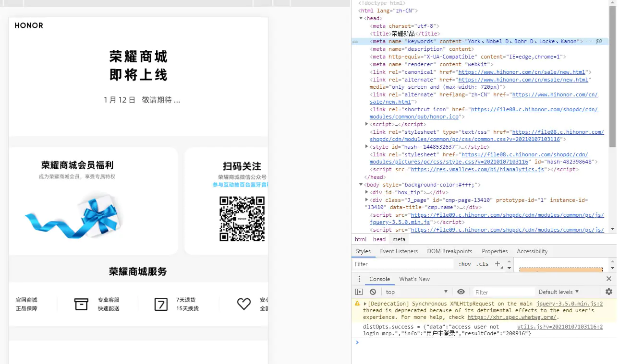Select the meta keywords element row
Viewport: 619px width, 364px height.
tap(480, 42)
